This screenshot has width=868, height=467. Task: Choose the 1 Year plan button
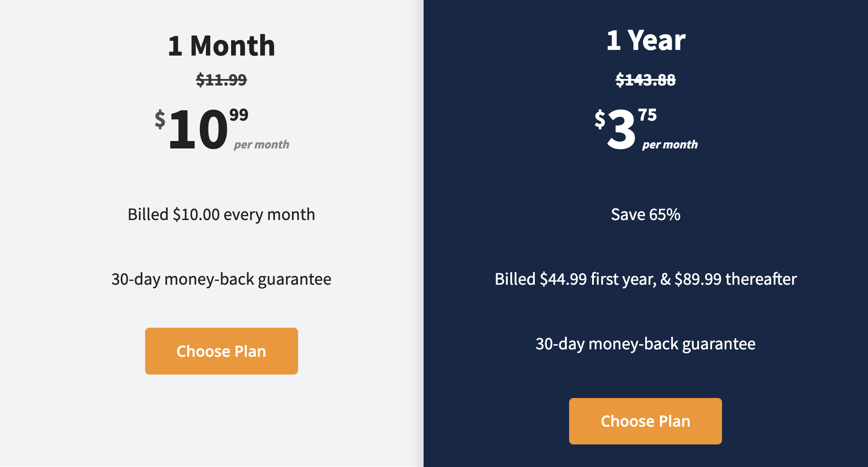[x=645, y=421]
